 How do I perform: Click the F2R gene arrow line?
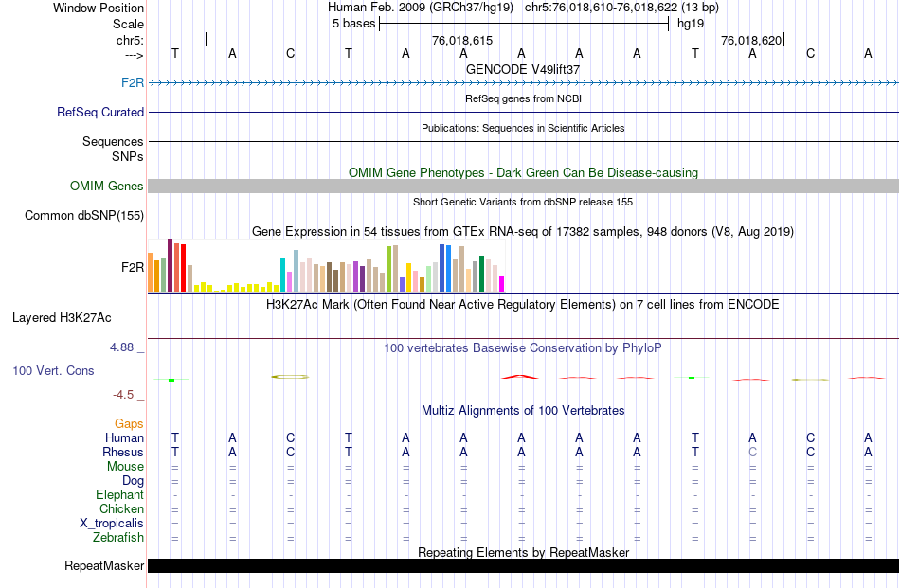[x=524, y=83]
